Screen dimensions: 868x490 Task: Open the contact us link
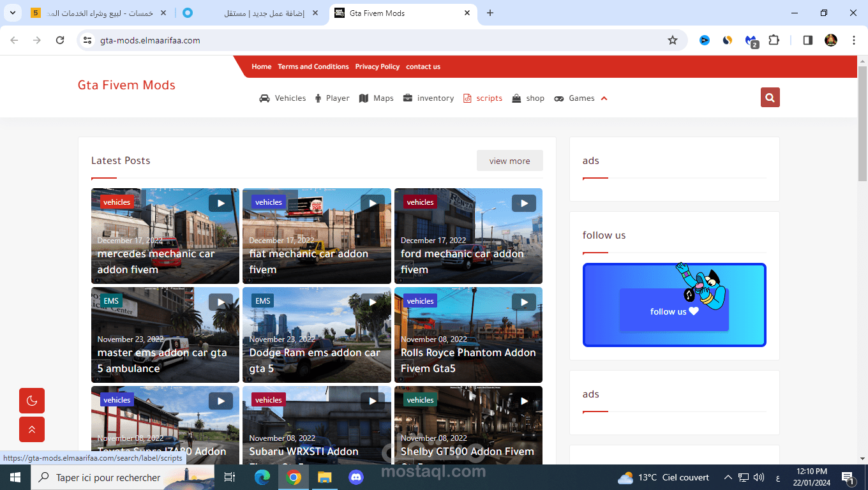423,66
